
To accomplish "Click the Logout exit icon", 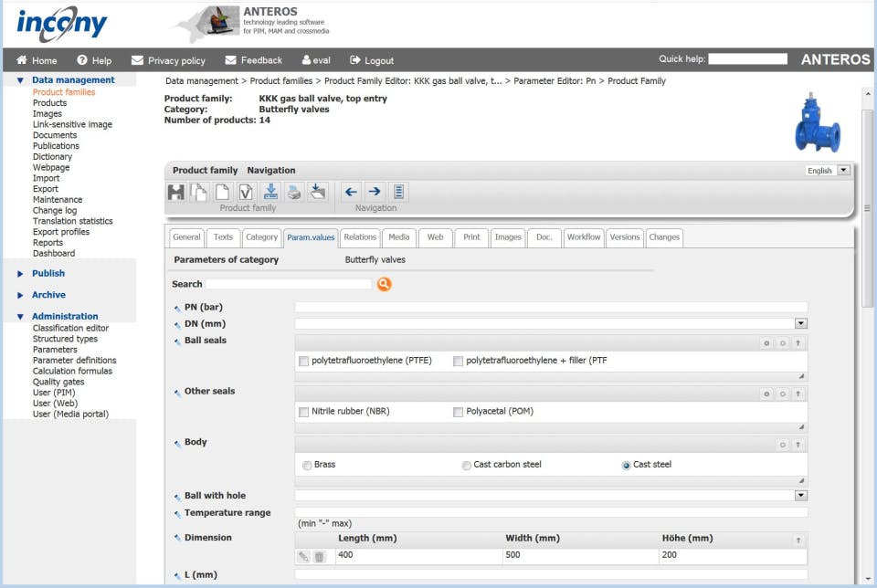I will 355,60.
